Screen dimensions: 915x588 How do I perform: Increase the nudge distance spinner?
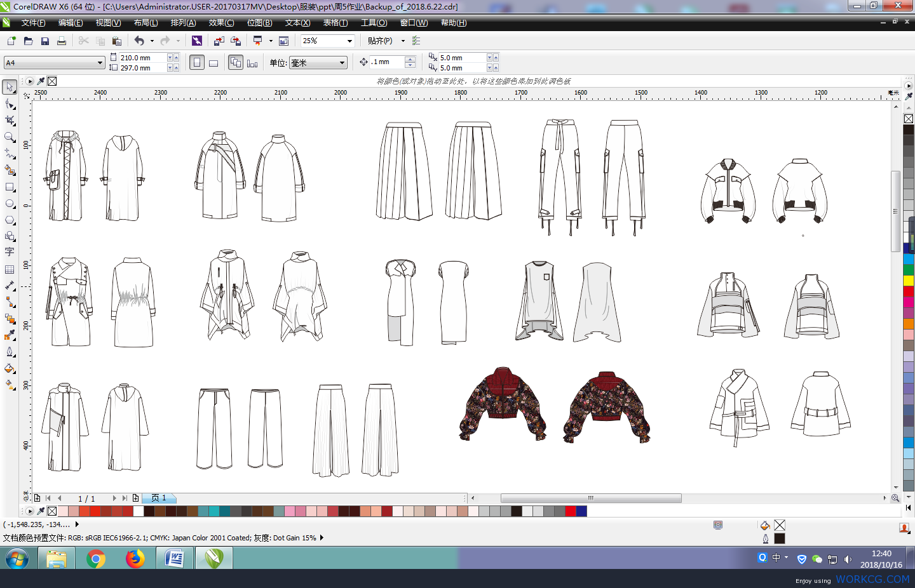coord(410,60)
